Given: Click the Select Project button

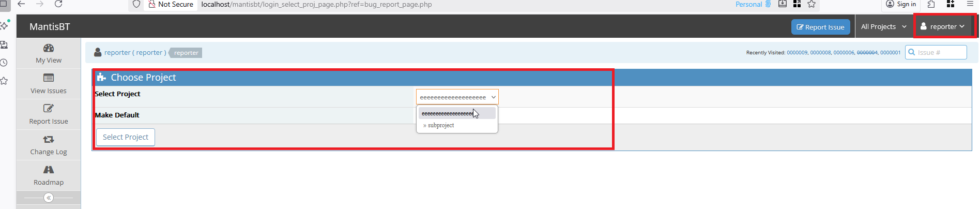Looking at the screenshot, I should coord(126,137).
